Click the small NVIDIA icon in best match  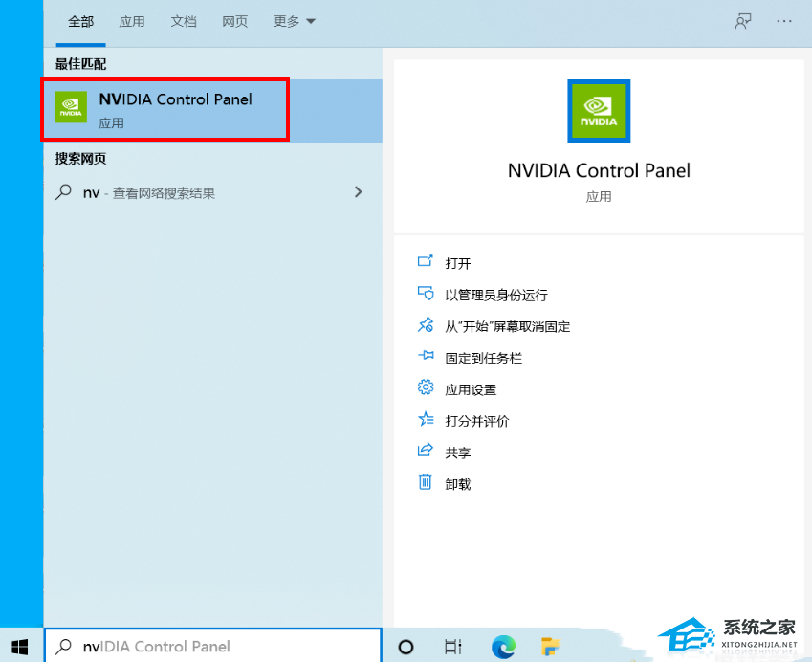point(71,107)
